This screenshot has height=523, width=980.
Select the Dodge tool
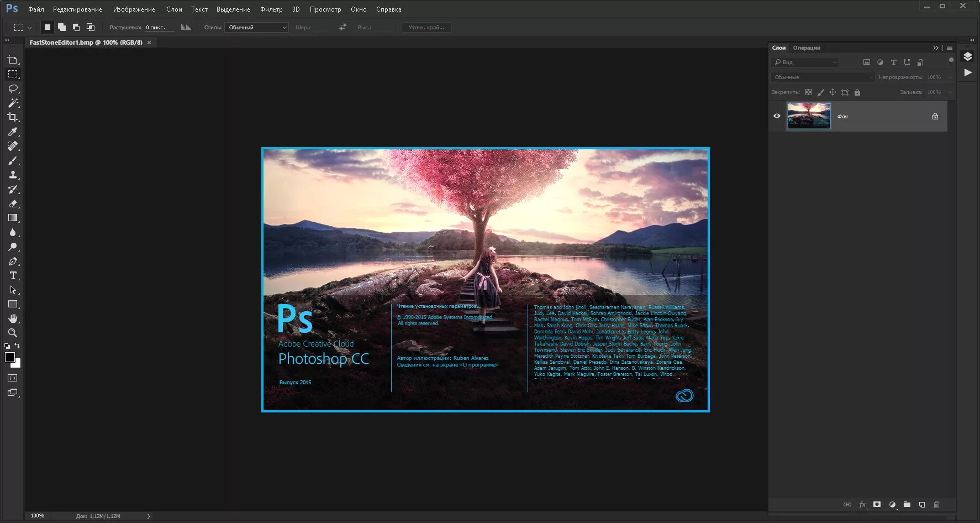13,247
